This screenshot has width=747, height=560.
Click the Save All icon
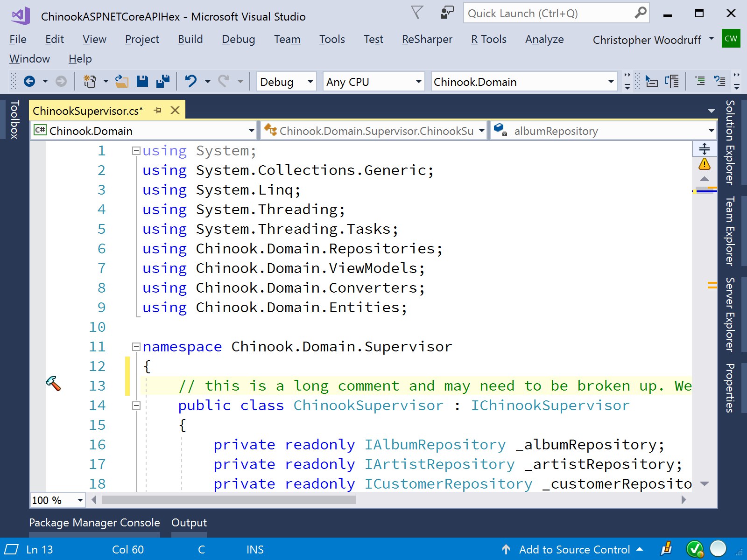click(163, 82)
